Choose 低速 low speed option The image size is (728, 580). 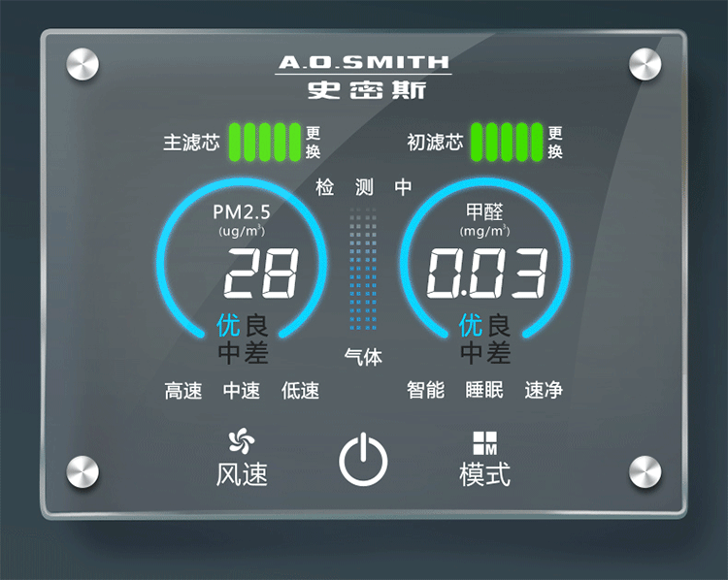click(x=300, y=390)
